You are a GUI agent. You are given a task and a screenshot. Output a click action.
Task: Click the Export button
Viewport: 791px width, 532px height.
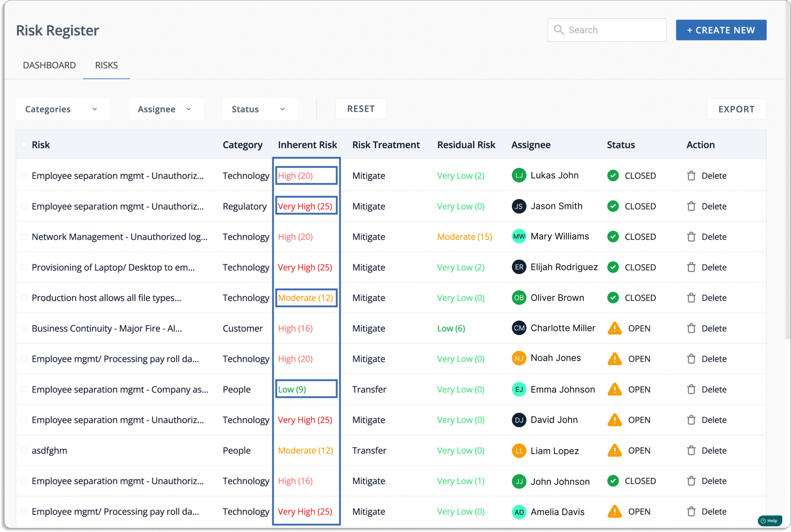pos(737,109)
